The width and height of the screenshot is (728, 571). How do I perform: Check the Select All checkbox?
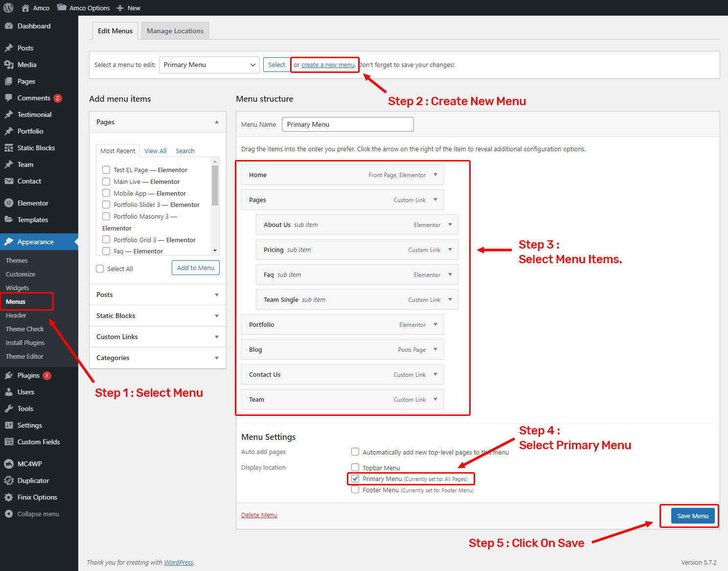click(100, 269)
